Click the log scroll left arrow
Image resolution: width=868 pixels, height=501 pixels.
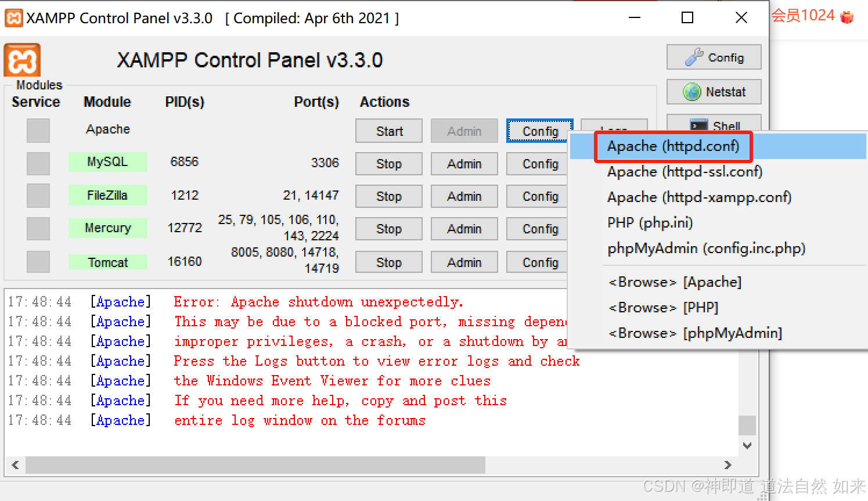pos(15,465)
